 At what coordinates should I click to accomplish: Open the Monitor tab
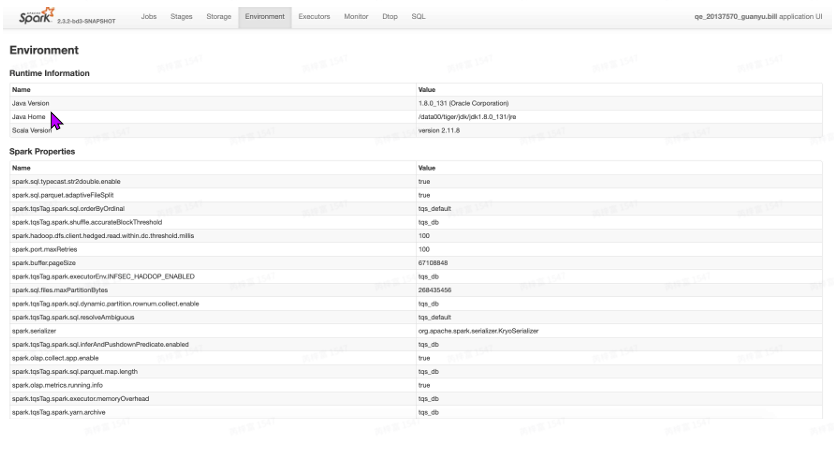tap(356, 16)
